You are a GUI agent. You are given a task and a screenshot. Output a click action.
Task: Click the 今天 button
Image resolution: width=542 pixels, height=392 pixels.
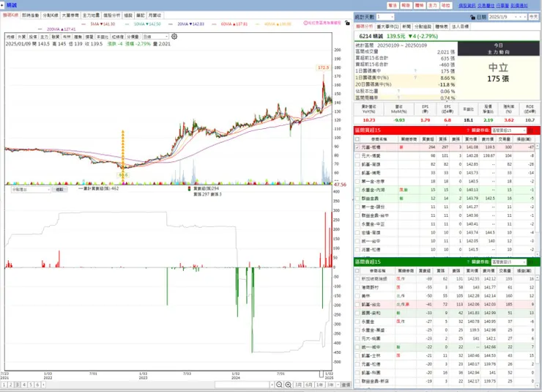(x=534, y=17)
